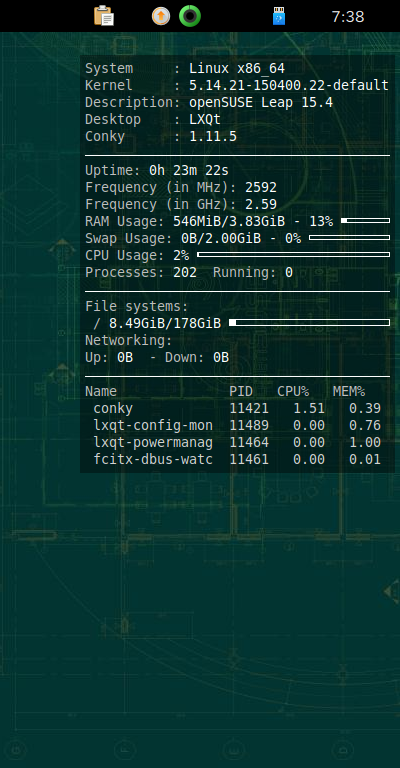Click the openSUSE Leap 15.4 description
This screenshot has width=400, height=768.
pos(261,102)
